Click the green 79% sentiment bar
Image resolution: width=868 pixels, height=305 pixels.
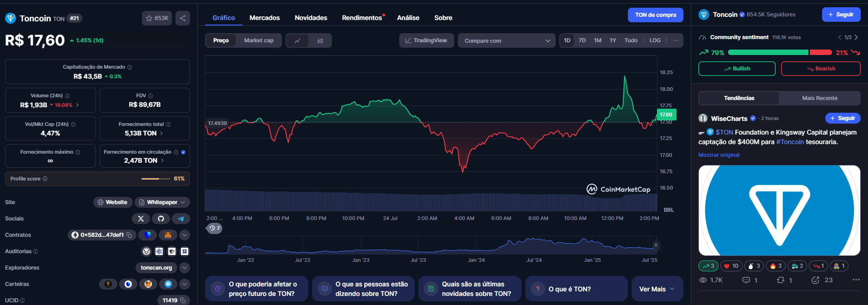click(768, 53)
